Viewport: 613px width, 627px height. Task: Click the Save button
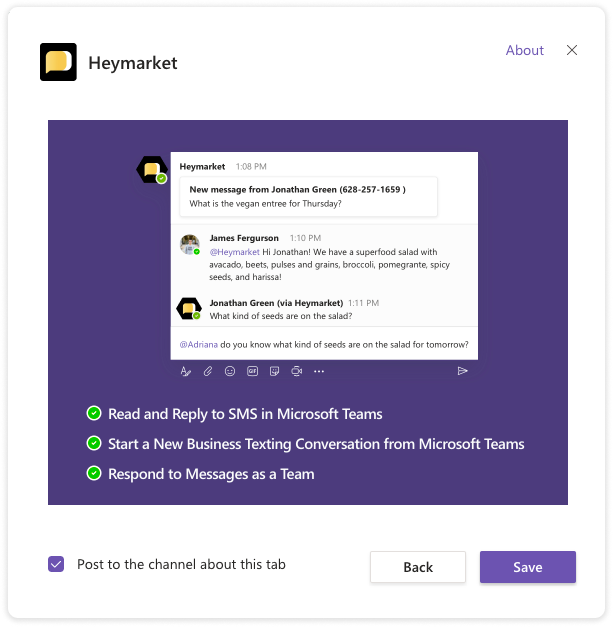click(528, 567)
